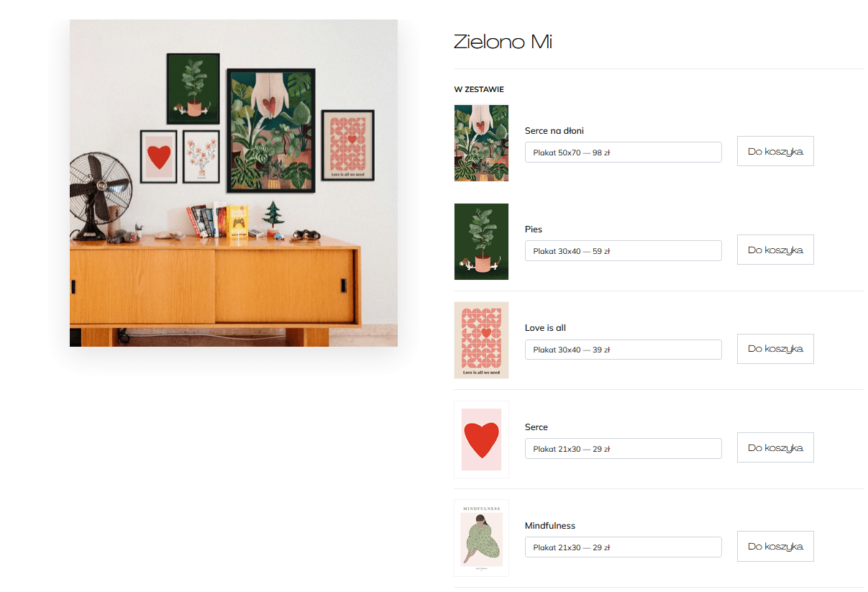
Task: Add Mindfulness poster to cart
Action: tap(775, 546)
